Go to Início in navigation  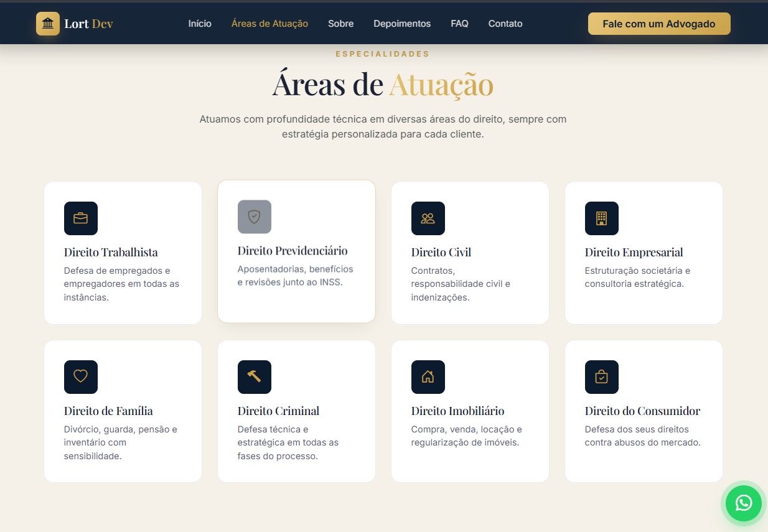(200, 24)
